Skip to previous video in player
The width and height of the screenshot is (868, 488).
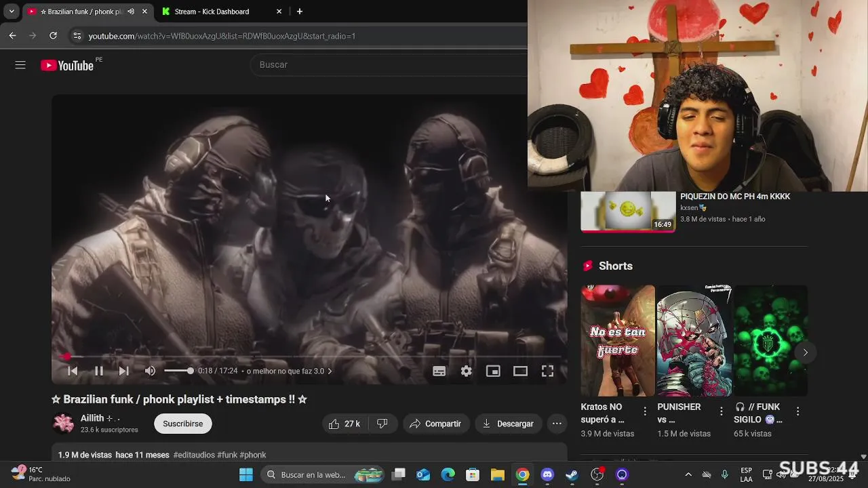coord(73,371)
